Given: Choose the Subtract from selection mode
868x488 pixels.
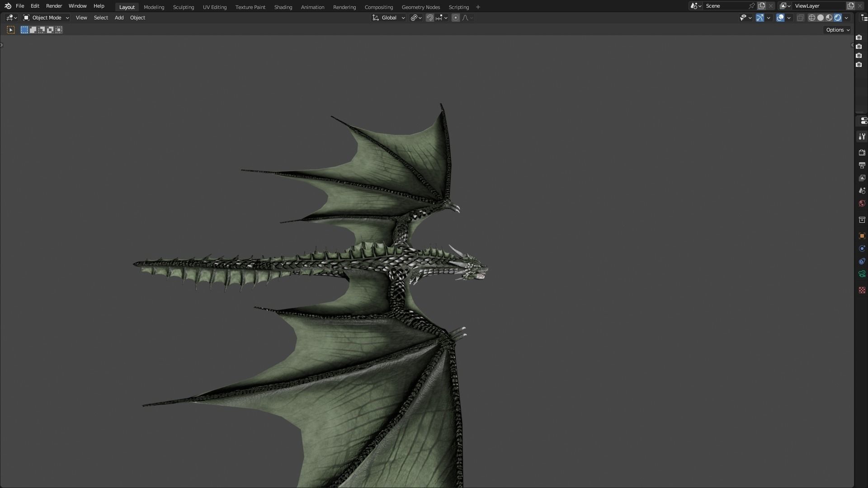Looking at the screenshot, I should pyautogui.click(x=42, y=30).
